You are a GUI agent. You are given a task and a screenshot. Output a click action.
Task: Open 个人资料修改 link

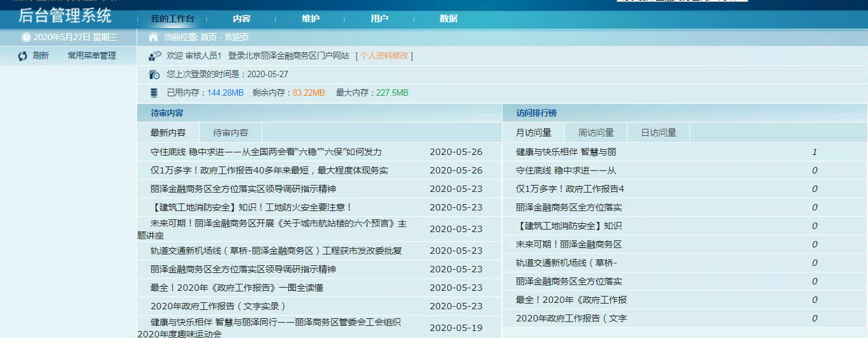(x=385, y=56)
